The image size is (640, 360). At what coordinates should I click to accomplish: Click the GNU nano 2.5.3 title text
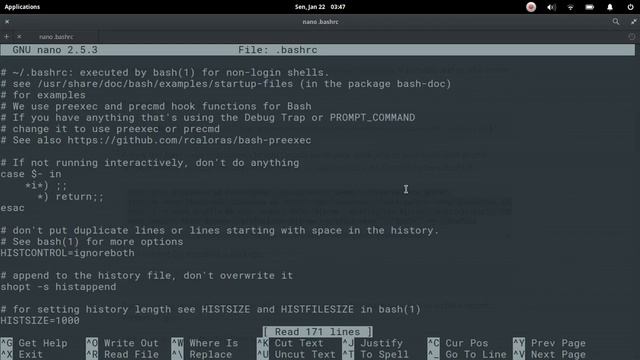coord(55,50)
